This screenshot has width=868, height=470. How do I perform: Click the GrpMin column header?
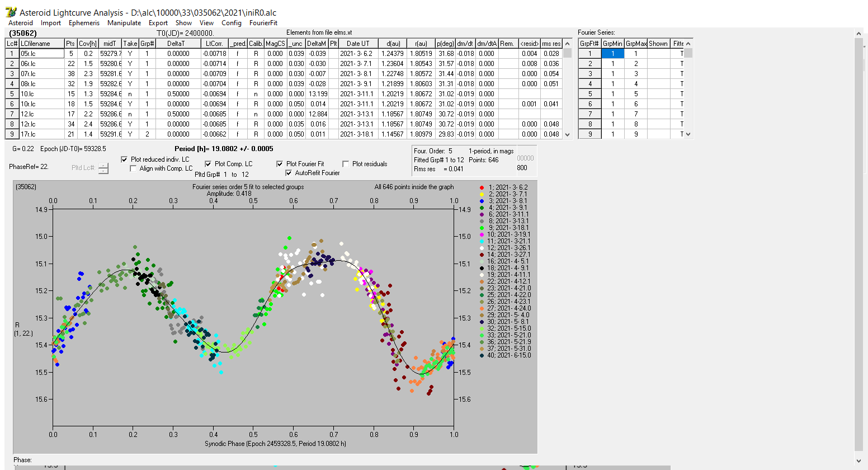(612, 44)
